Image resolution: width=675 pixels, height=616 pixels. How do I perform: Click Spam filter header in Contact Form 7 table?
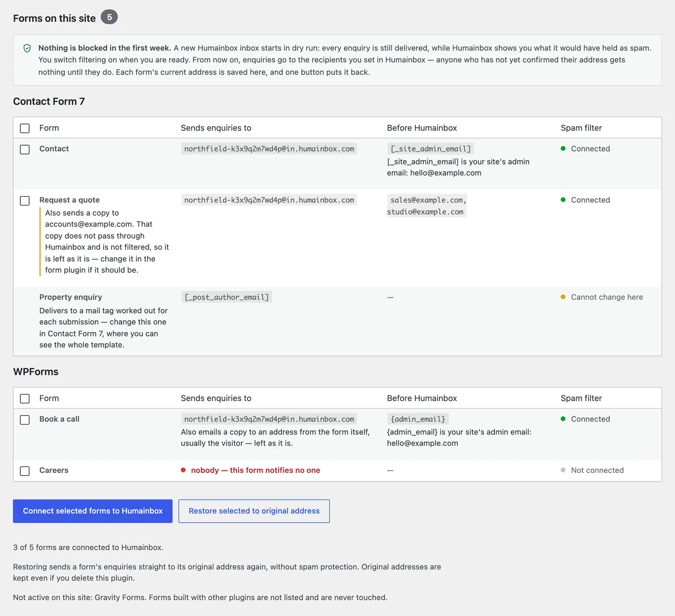click(x=581, y=128)
